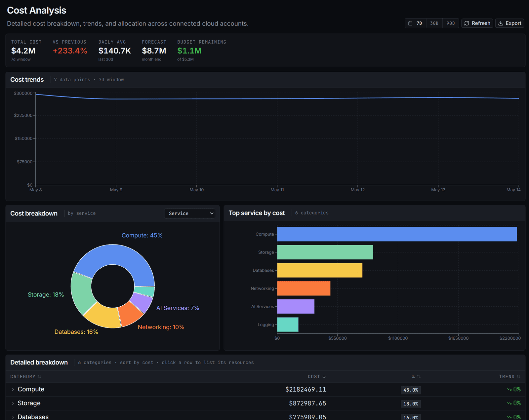The image size is (529, 420).
Task: Click the Export button
Action: [x=509, y=23]
